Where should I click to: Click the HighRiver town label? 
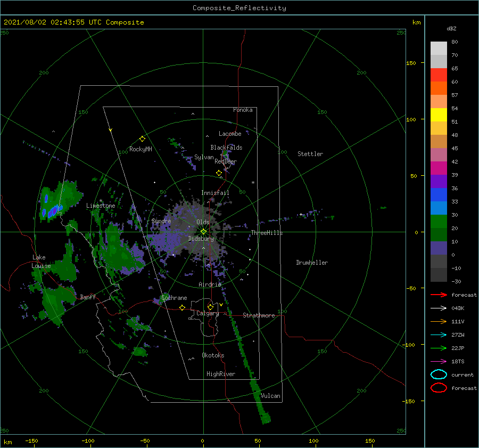coord(221,374)
